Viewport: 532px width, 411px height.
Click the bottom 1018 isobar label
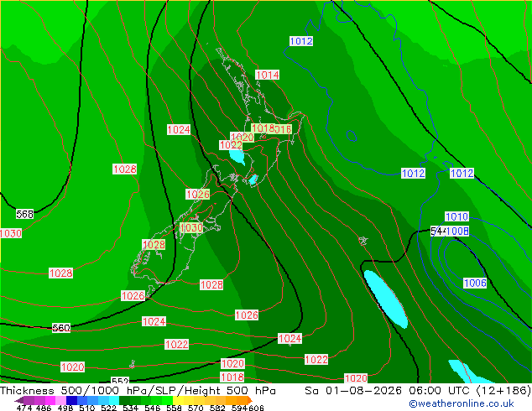(x=232, y=377)
